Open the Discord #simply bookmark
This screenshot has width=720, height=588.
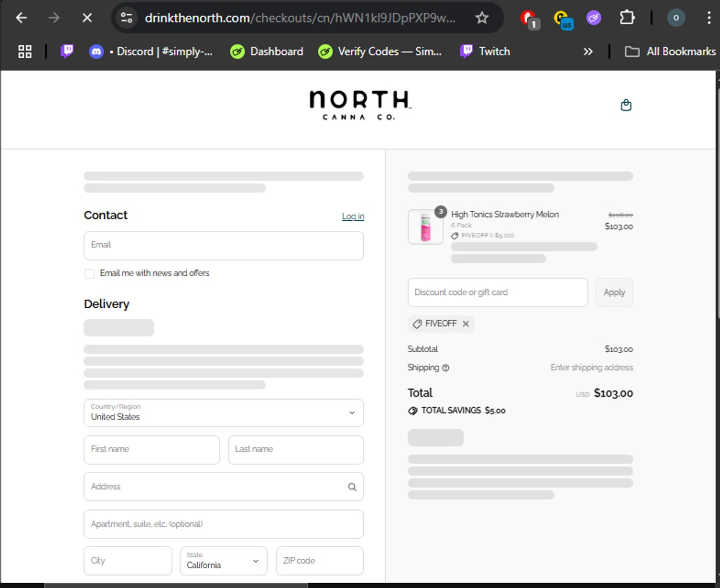[151, 51]
